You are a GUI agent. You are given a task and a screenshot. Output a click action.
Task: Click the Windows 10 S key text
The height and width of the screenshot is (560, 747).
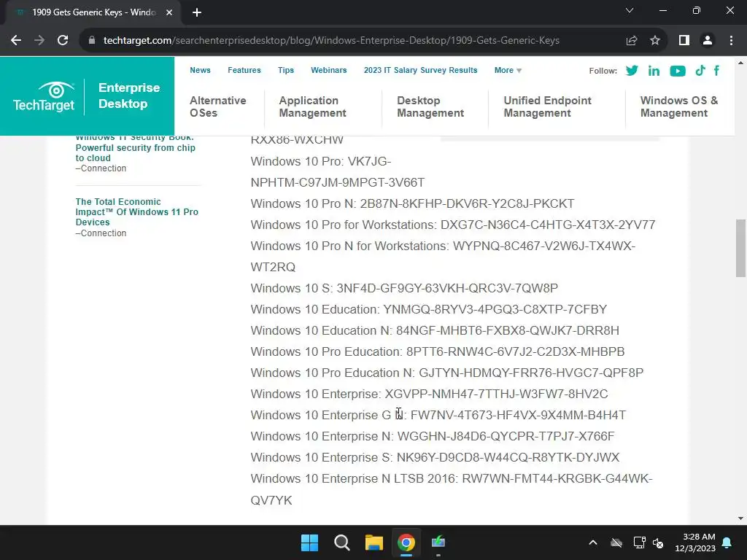click(x=404, y=289)
